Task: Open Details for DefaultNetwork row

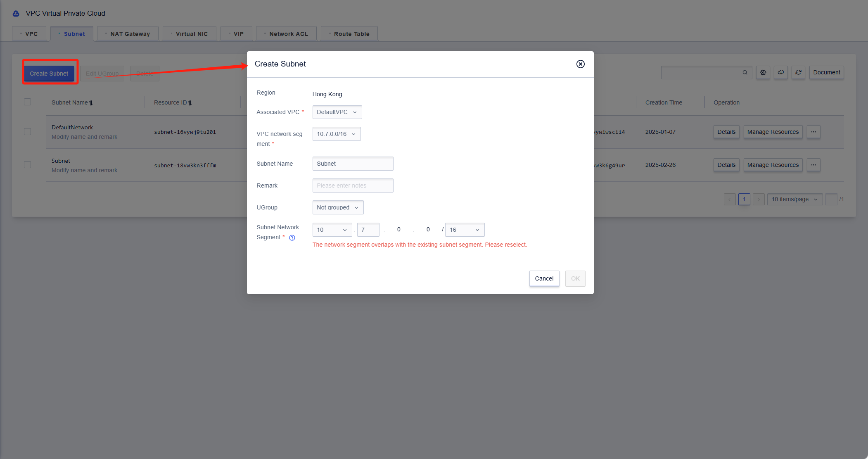Action: (726, 132)
